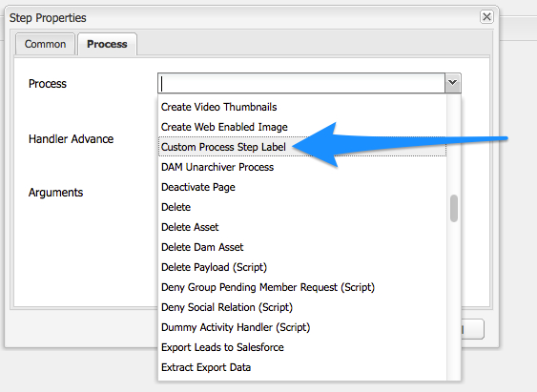Screen dimensions: 537x392
Task: Click inside the Process text field
Action: 301,83
